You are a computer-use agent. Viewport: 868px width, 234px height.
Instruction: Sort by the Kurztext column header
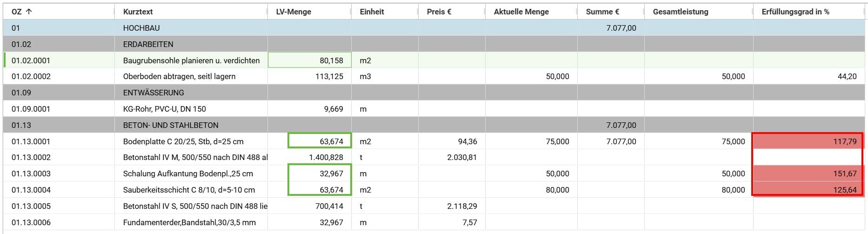[138, 12]
